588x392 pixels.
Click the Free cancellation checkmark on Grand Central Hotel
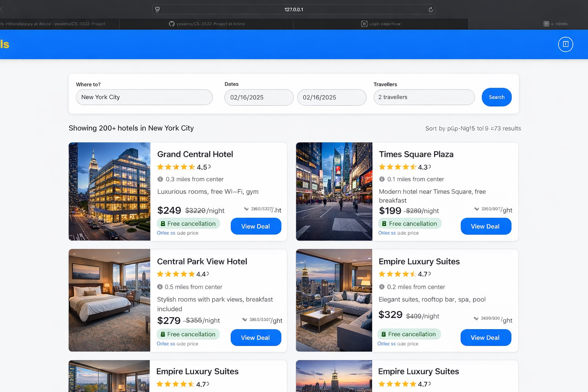click(x=163, y=224)
